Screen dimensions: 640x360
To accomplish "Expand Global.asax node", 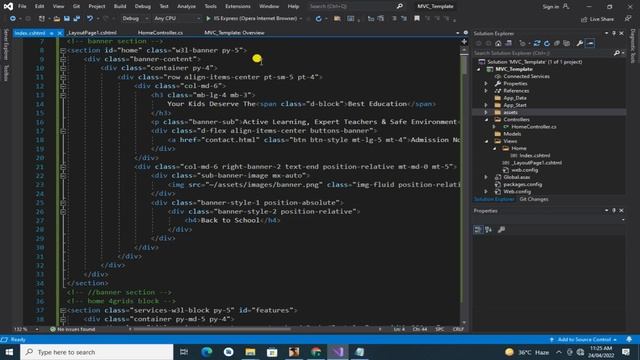I will (x=486, y=177).
